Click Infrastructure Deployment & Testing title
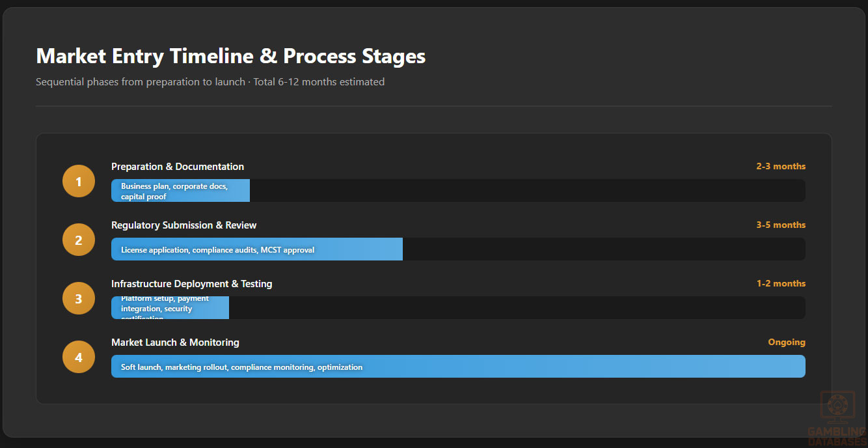868x448 pixels. (191, 284)
